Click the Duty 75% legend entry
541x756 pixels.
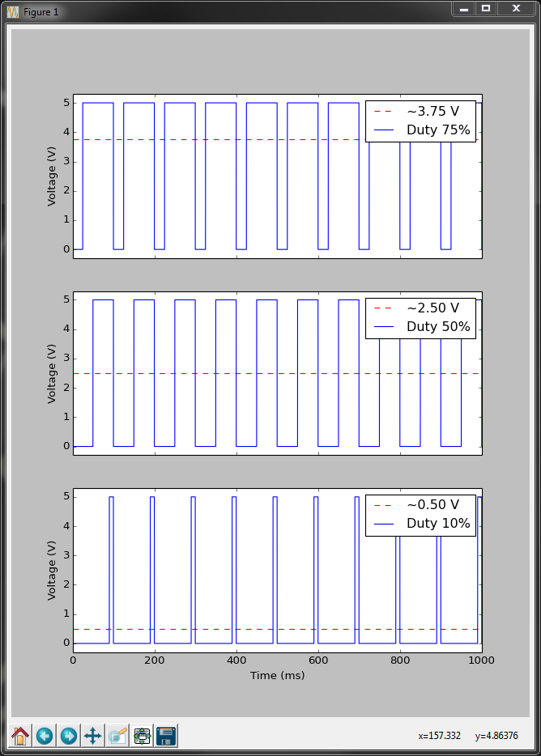pos(437,130)
